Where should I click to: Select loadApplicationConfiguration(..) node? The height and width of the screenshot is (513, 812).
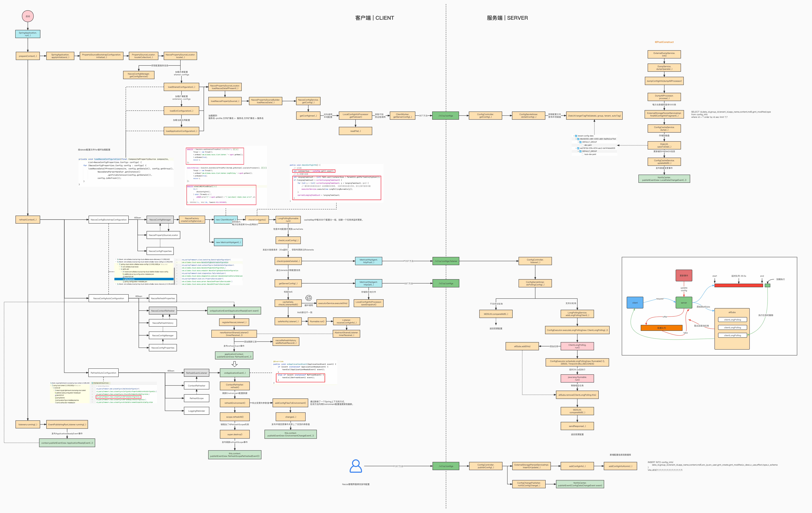(x=181, y=131)
